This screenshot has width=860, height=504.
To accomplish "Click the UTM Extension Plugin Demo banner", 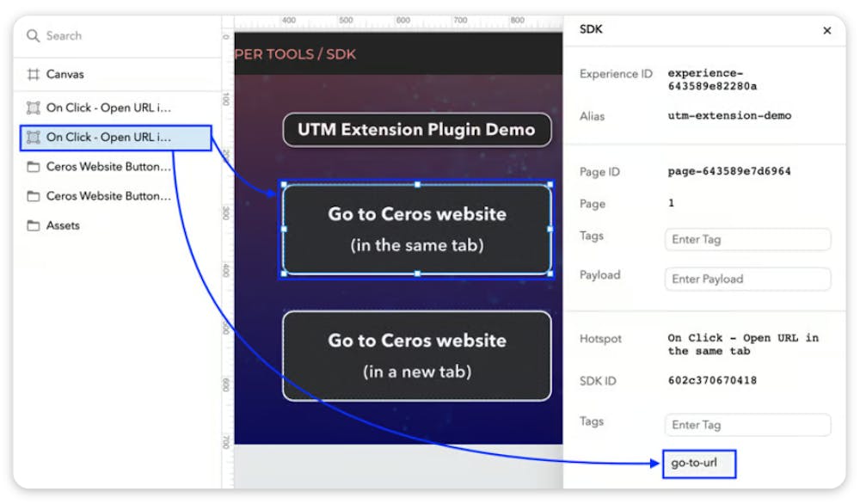I will point(416,129).
